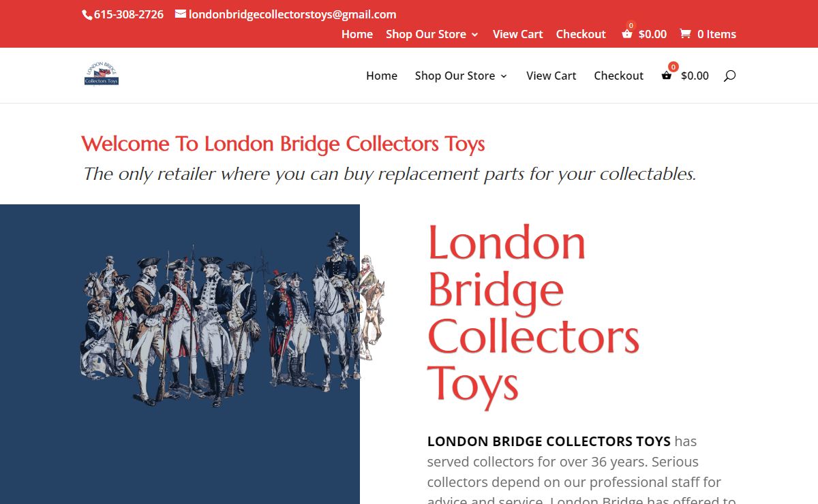This screenshot has height=504, width=818.
Task: Go to Home in the red top bar
Action: pos(357,34)
